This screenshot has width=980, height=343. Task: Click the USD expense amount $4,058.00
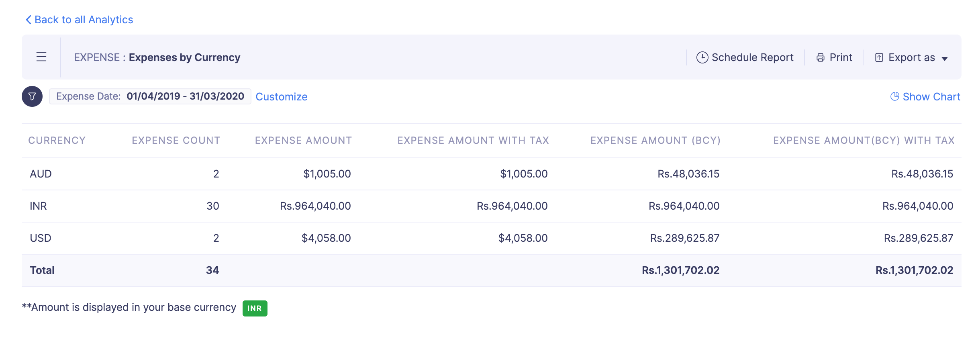[326, 238]
